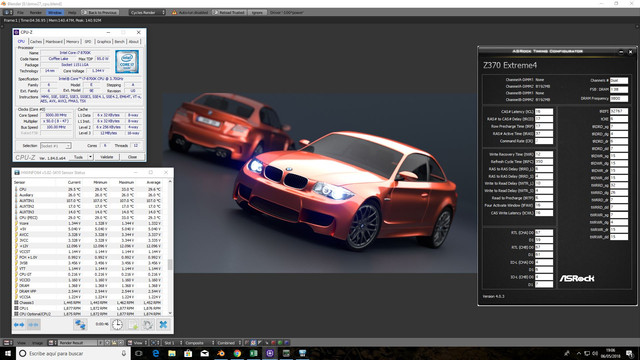640x360 pixels.
Task: Click the Render Result image name field
Action: tap(77, 343)
